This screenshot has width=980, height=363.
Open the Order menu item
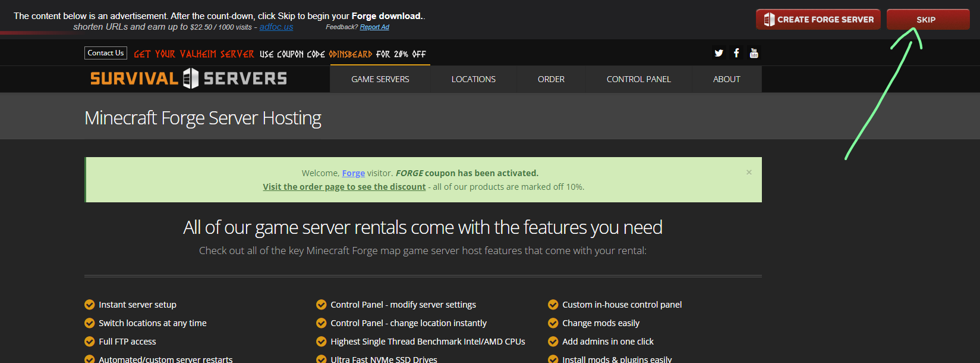coord(551,79)
